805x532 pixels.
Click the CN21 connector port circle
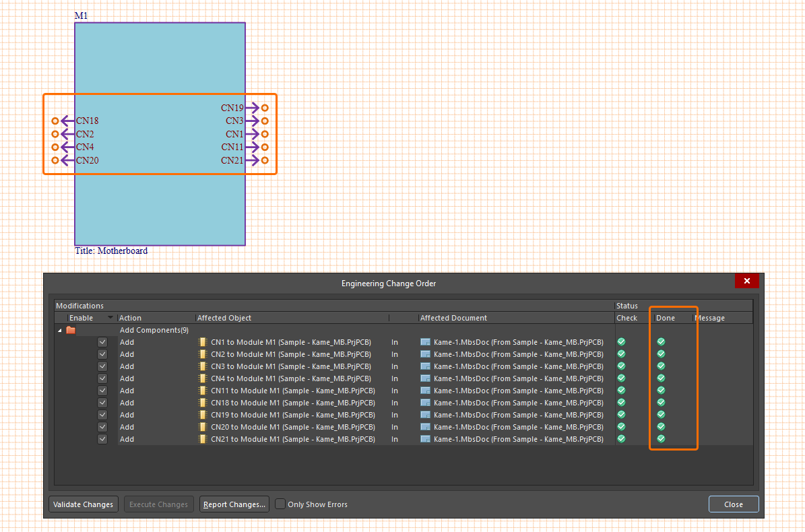tap(265, 160)
